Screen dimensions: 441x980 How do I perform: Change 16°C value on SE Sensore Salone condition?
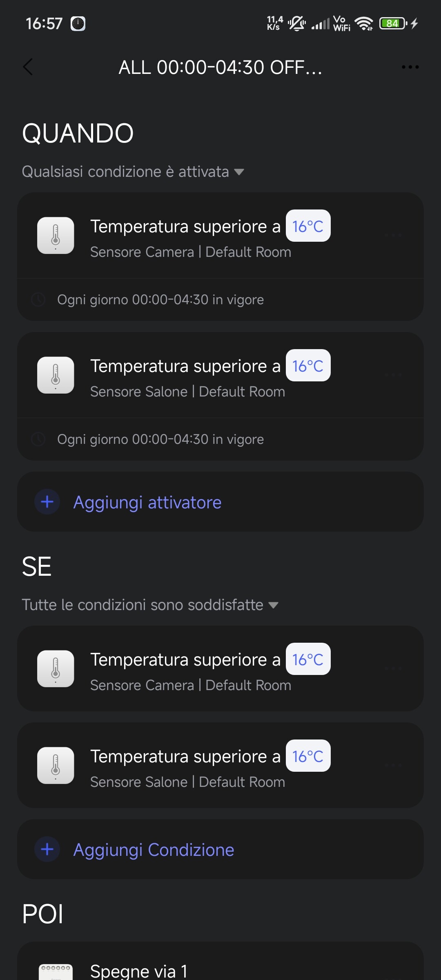[x=308, y=756]
